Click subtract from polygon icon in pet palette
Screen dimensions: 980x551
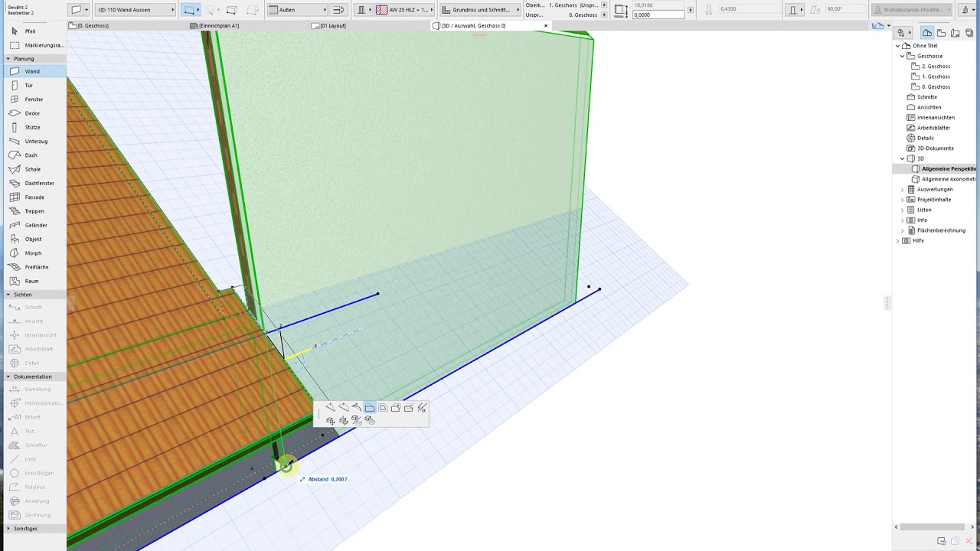pos(408,408)
